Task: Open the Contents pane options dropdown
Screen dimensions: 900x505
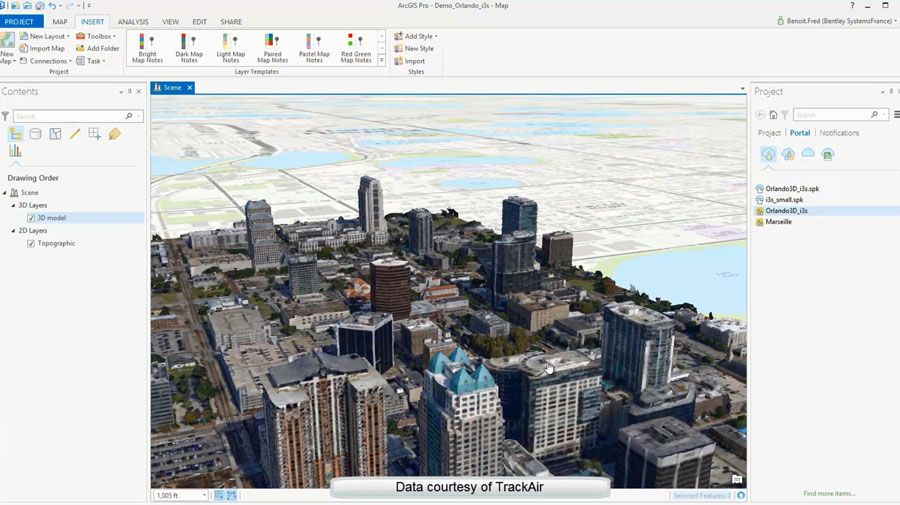Action: (x=121, y=92)
